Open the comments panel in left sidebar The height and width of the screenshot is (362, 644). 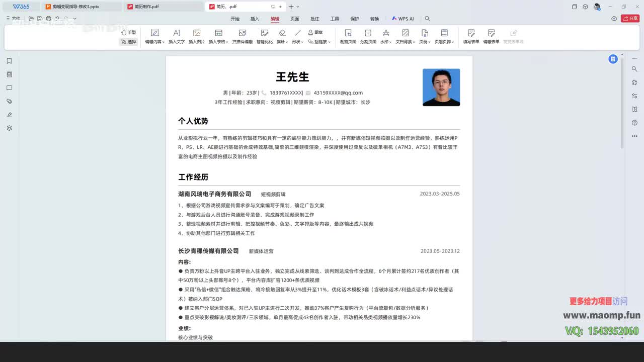click(9, 88)
